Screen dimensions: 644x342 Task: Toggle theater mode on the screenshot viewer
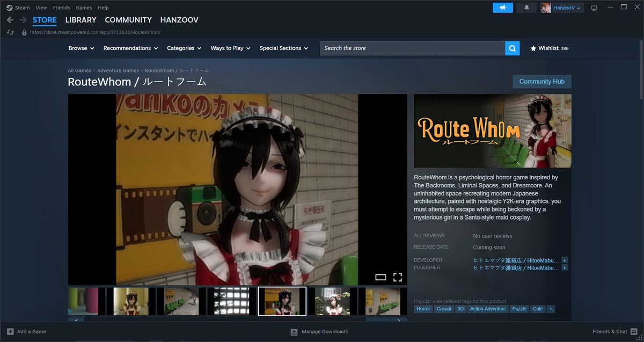380,277
